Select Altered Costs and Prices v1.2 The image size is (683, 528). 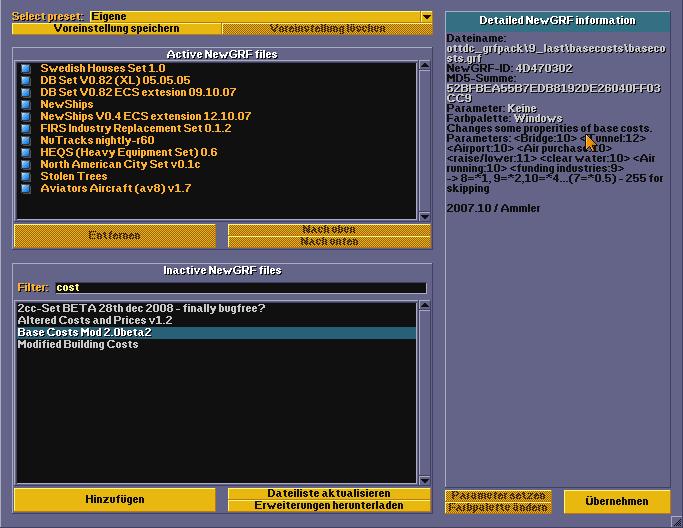[x=95, y=320]
